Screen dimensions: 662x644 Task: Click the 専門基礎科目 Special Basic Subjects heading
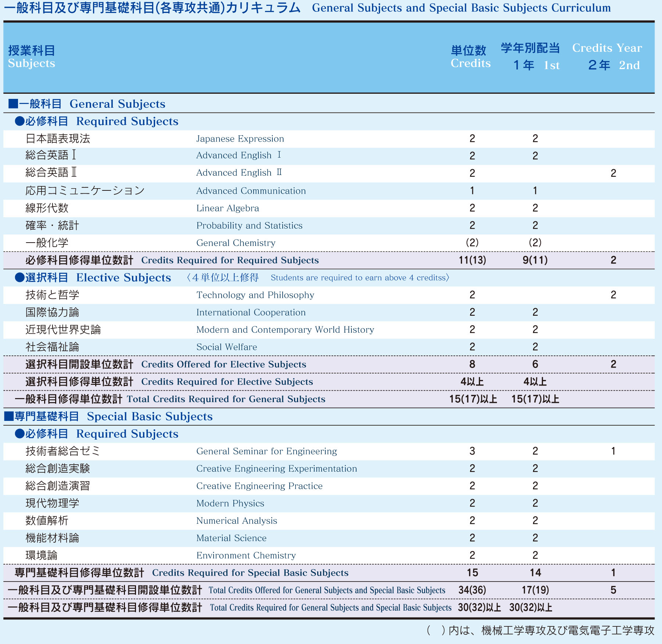108,416
